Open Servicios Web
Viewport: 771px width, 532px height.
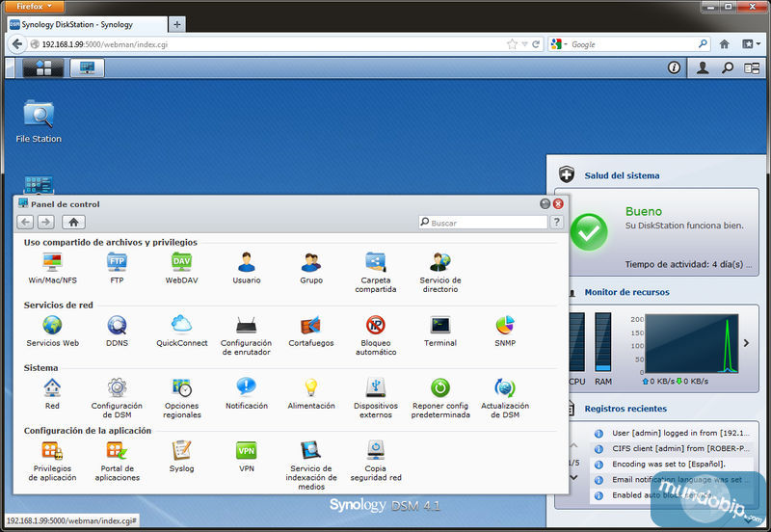[52, 331]
